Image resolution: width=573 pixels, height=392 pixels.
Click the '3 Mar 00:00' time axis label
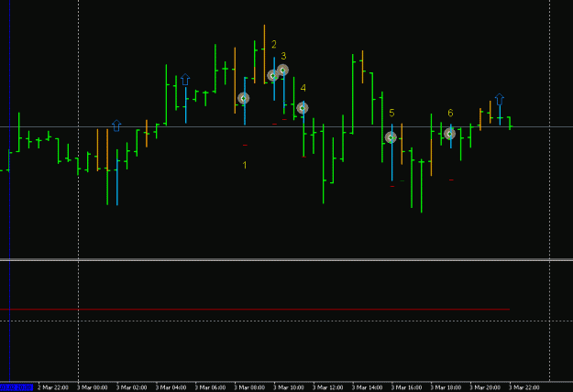(92, 387)
